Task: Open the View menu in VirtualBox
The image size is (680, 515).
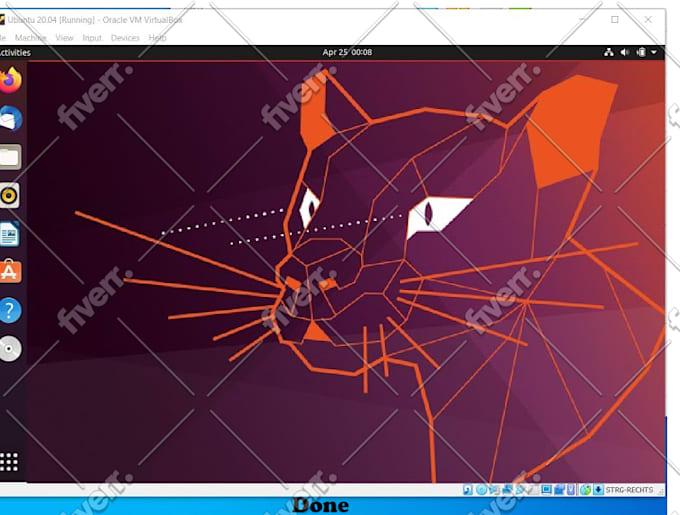Action: (64, 38)
